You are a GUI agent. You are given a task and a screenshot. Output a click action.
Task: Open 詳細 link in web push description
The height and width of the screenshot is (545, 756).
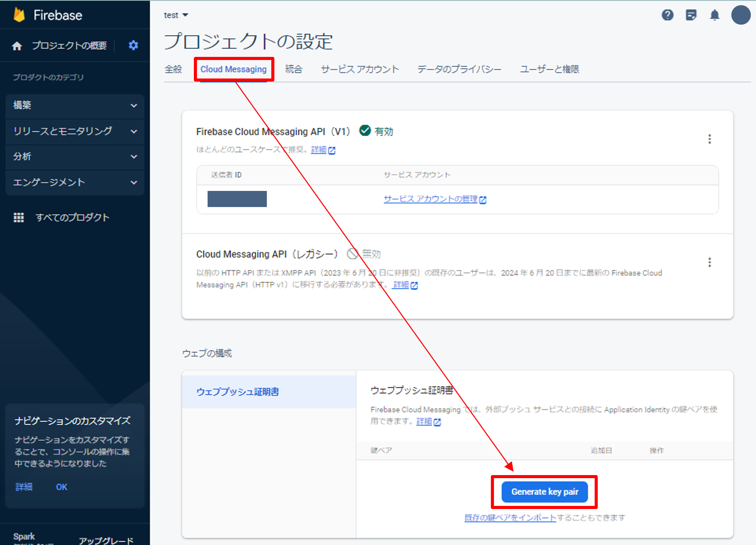[424, 422]
